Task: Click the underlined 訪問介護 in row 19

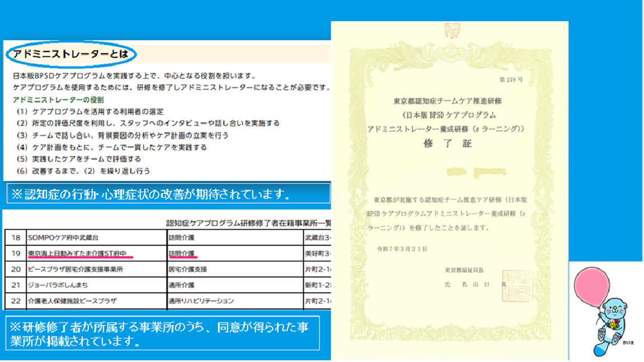Action: pyautogui.click(x=182, y=254)
